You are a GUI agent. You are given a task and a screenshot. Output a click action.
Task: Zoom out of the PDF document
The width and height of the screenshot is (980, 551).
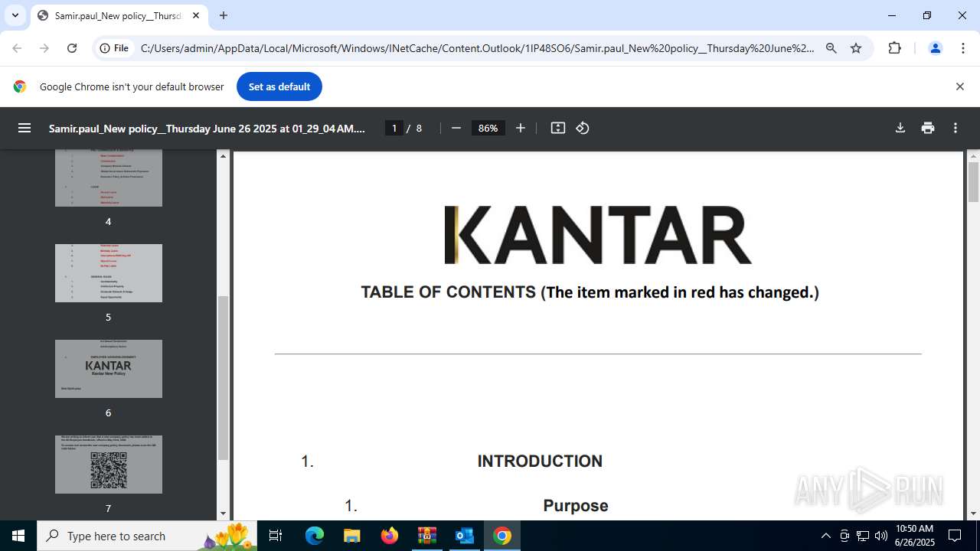click(x=456, y=128)
